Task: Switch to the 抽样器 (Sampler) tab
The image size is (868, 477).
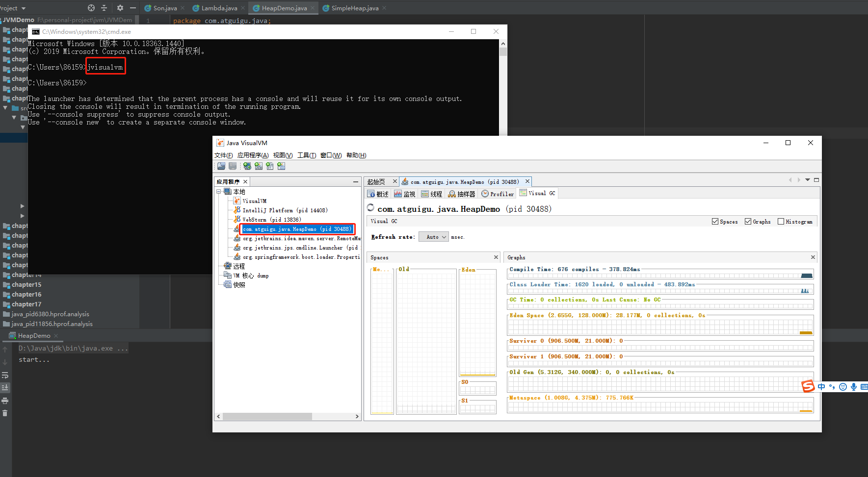Action: [462, 194]
